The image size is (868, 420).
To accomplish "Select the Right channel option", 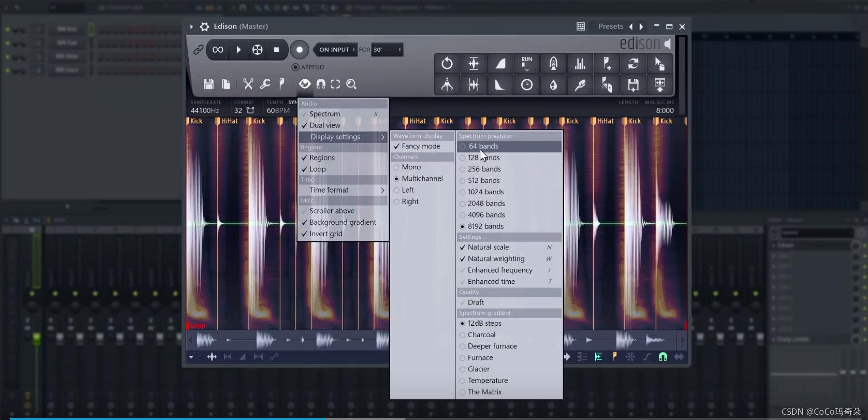I will click(423, 201).
